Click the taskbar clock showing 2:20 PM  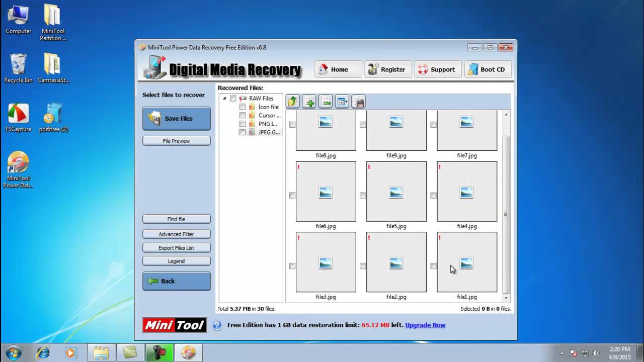(x=619, y=353)
